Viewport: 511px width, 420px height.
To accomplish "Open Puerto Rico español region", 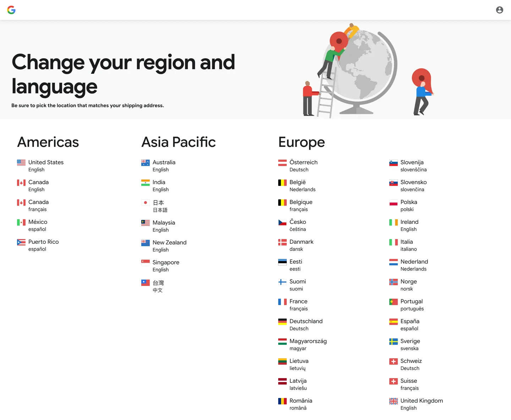I will point(38,245).
